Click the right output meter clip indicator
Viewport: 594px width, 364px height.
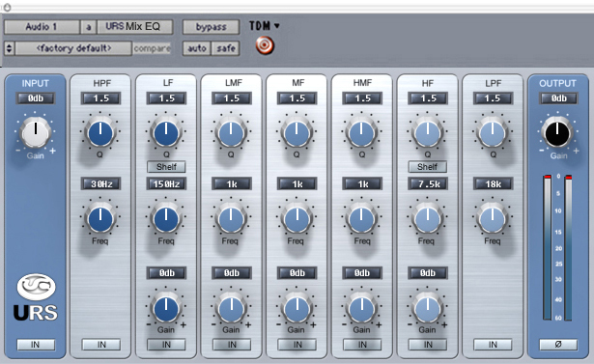tap(568, 177)
